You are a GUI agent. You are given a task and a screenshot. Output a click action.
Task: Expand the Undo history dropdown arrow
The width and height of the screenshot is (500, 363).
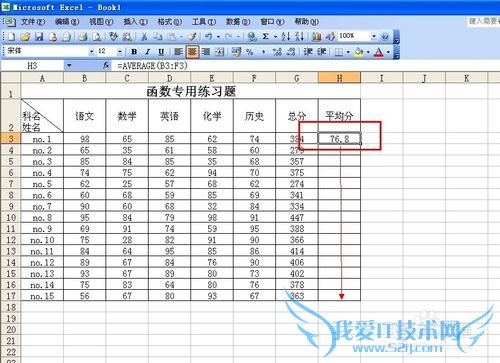tap(218, 37)
